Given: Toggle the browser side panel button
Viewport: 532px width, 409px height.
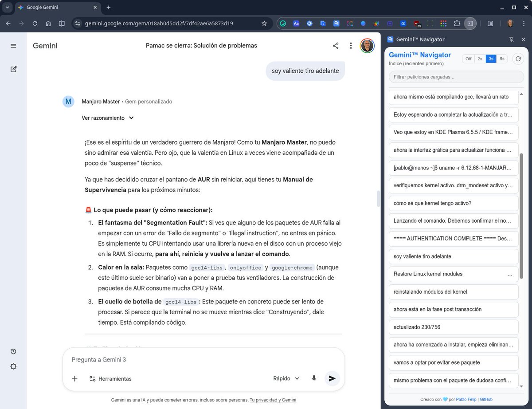Looking at the screenshot, I should (x=470, y=24).
